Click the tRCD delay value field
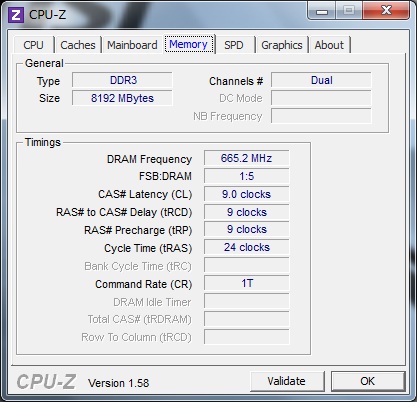 247,212
